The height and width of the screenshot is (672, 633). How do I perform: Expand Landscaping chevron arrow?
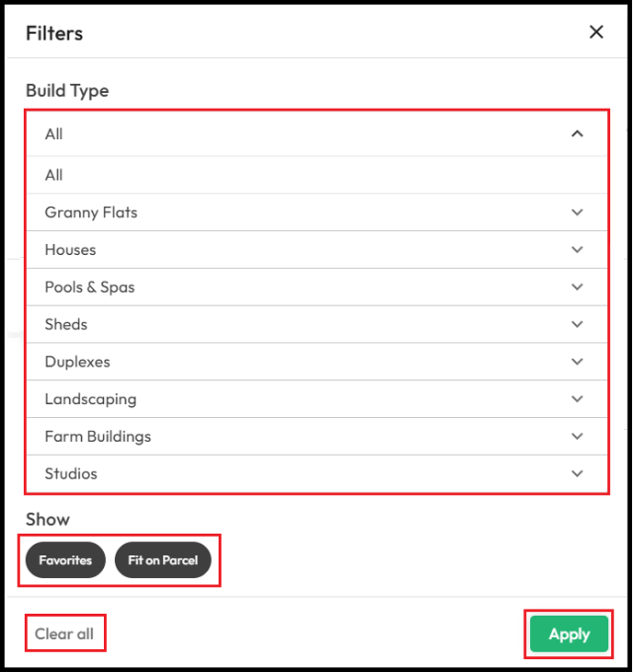[x=577, y=399]
